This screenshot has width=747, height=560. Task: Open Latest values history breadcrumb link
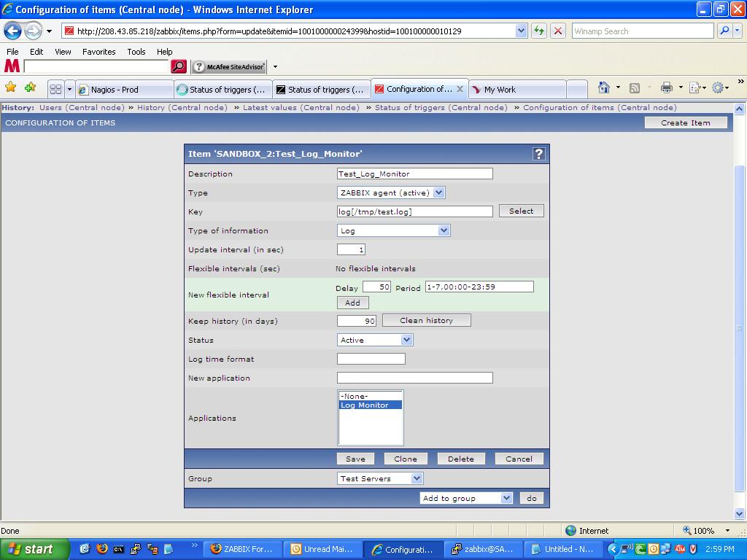click(301, 108)
